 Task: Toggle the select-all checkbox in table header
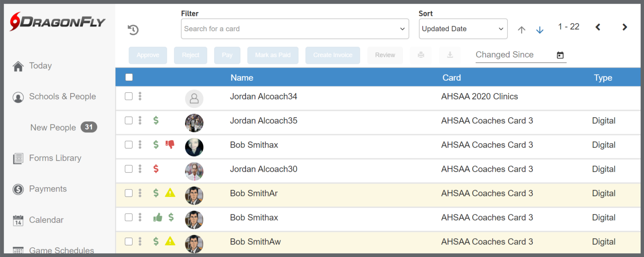point(129,78)
